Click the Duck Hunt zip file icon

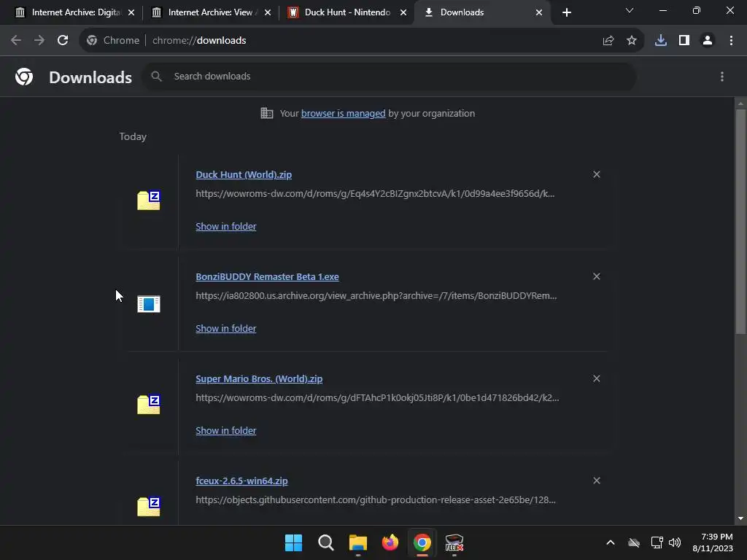(x=149, y=200)
